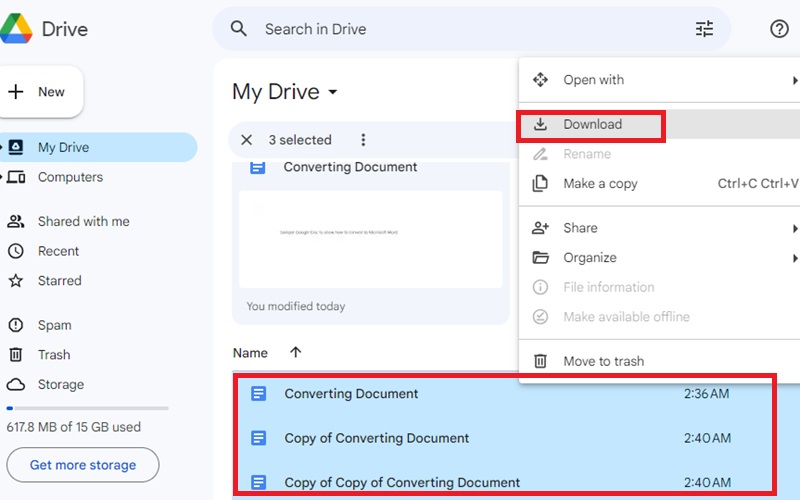Click 617.8 MB of 15 GB used text
Viewport: 800px width, 500px height.
tap(73, 427)
